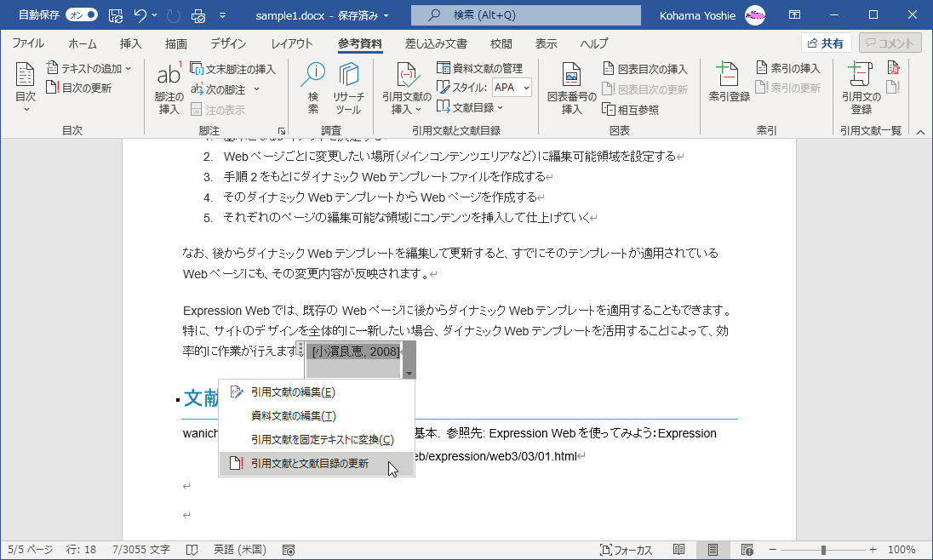Switch to the ホーム tab
Viewport: 933px width, 560px height.
pos(82,43)
